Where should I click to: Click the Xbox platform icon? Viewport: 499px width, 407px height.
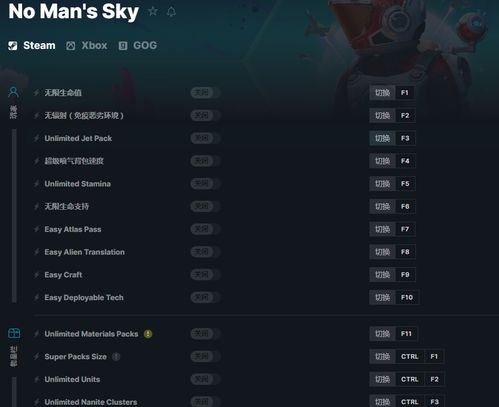(70, 46)
